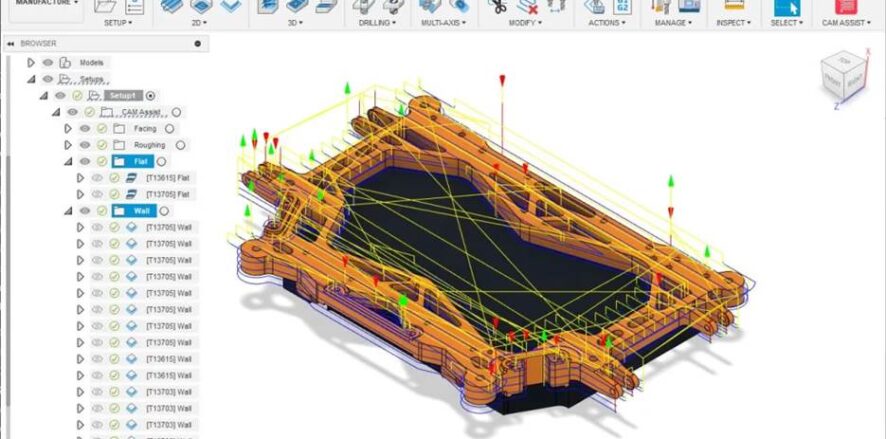Open the 2D milling menu
The width and height of the screenshot is (886, 439).
pos(199,23)
